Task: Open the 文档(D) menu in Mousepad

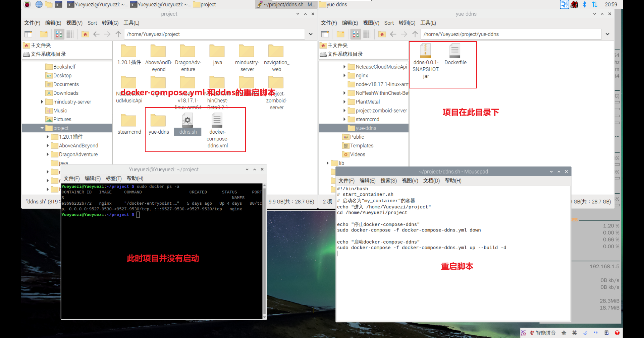Action: coord(431,181)
